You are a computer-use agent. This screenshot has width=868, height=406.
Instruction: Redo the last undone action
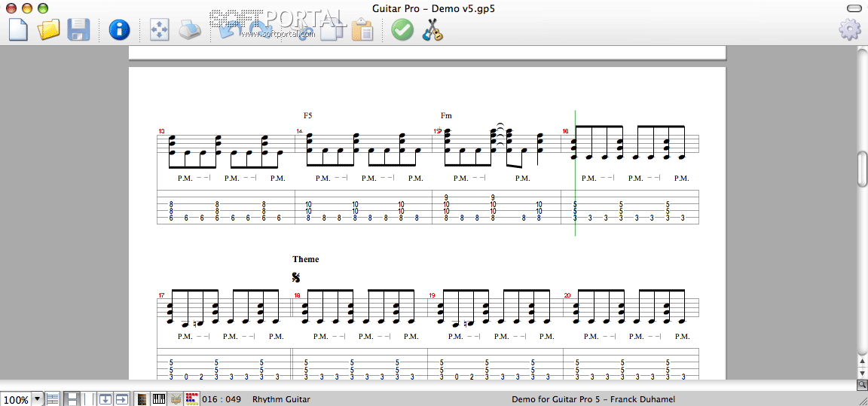pos(260,29)
